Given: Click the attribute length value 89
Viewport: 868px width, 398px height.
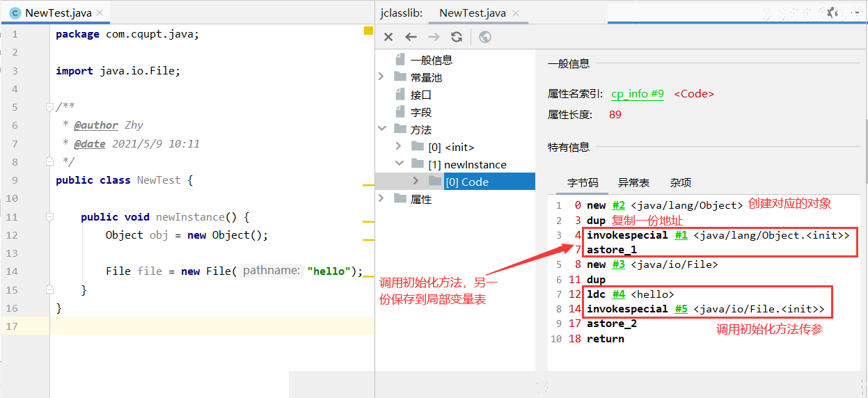Looking at the screenshot, I should click(x=615, y=114).
